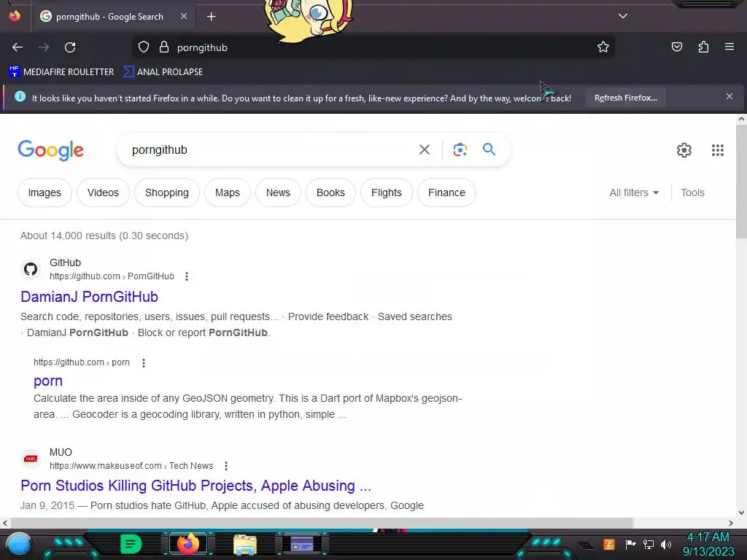This screenshot has height=560, width=747.
Task: Open the tracking protection shield icon
Action: (x=144, y=47)
